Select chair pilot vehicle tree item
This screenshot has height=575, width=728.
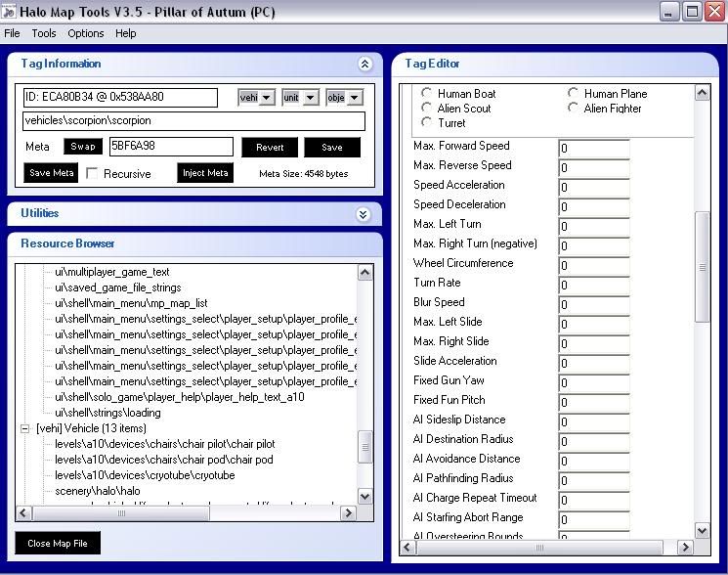click(165, 444)
